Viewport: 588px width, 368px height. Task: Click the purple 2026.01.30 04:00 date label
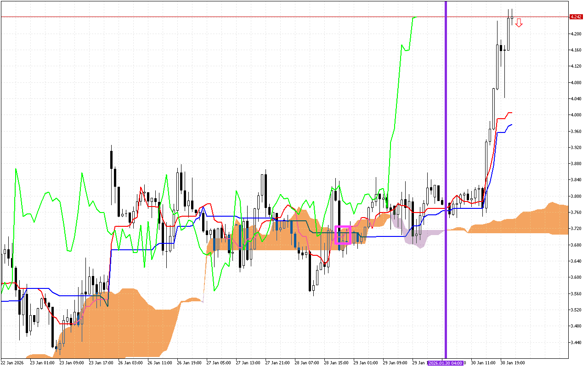pos(446,363)
